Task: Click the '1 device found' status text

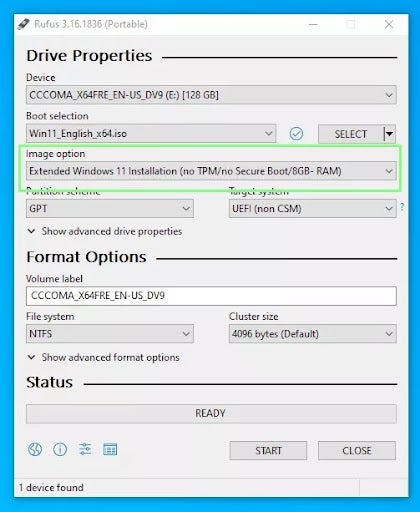Action: [51, 488]
